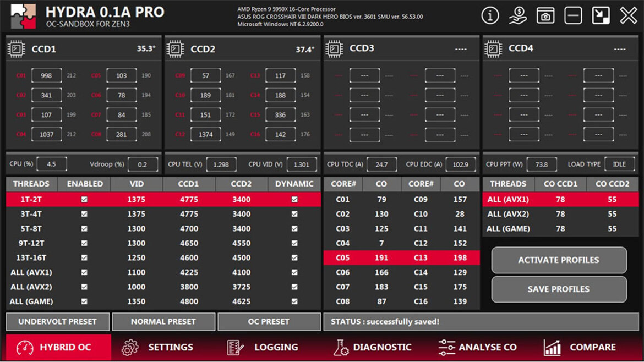Minimize the HYDRA window
The width and height of the screenshot is (644, 362).
(x=573, y=16)
